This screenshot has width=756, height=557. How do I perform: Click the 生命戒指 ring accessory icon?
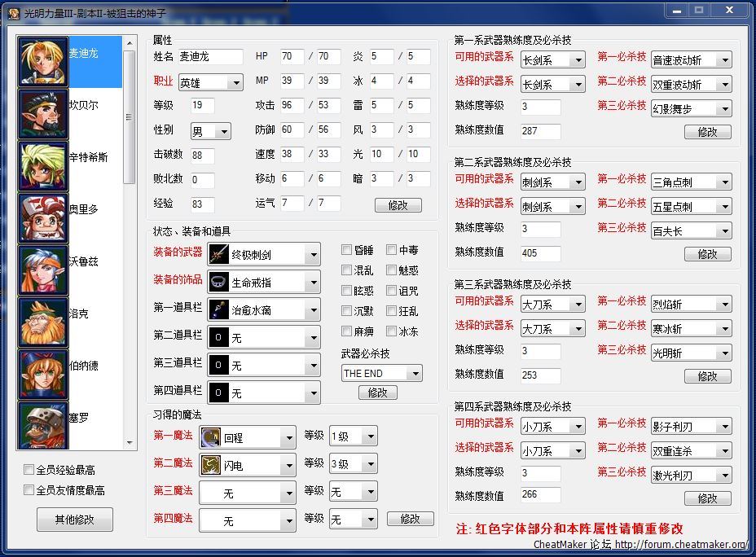point(218,283)
